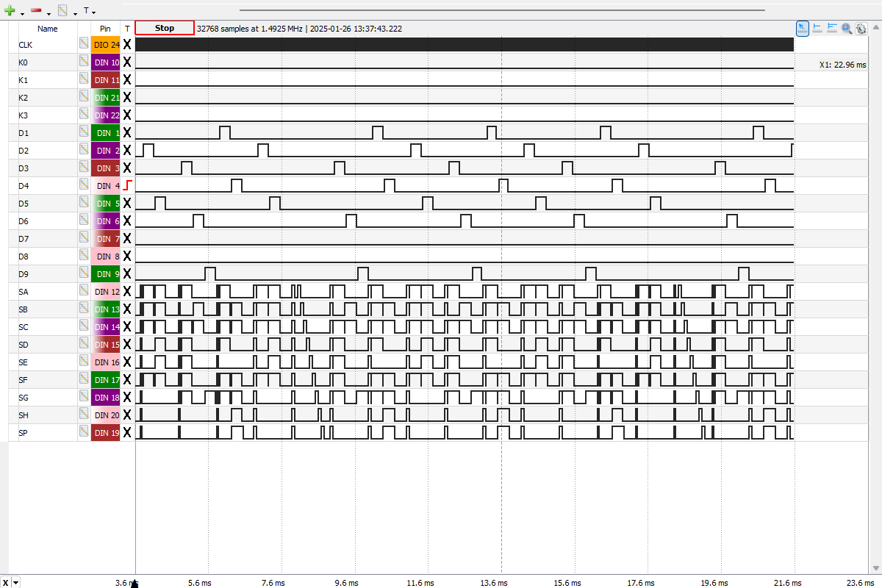Click the edit icon in the SA row
Image resolution: width=882 pixels, height=588 pixels.
pyautogui.click(x=85, y=291)
